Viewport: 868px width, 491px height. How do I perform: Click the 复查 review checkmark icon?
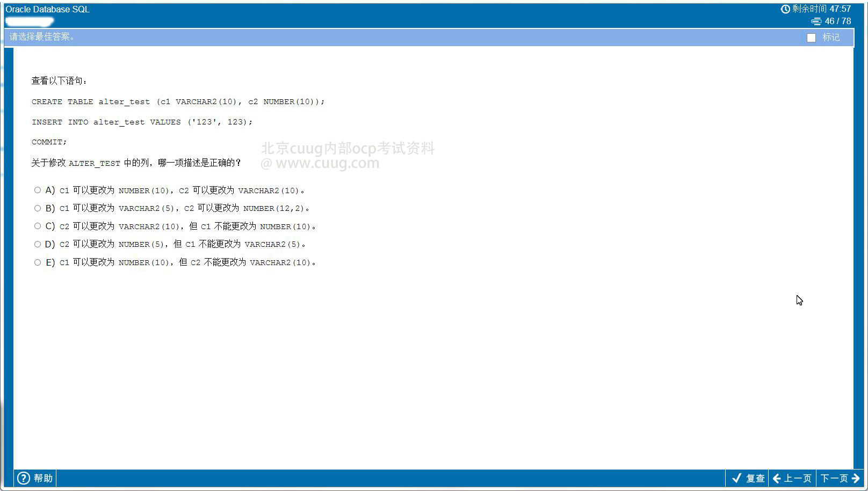(x=737, y=478)
